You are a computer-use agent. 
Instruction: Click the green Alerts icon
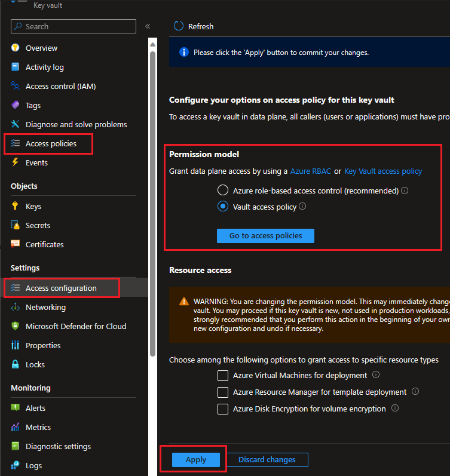[15, 408]
